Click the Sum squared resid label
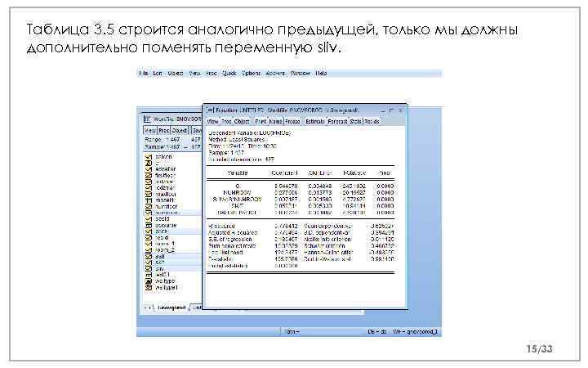 [x=232, y=245]
